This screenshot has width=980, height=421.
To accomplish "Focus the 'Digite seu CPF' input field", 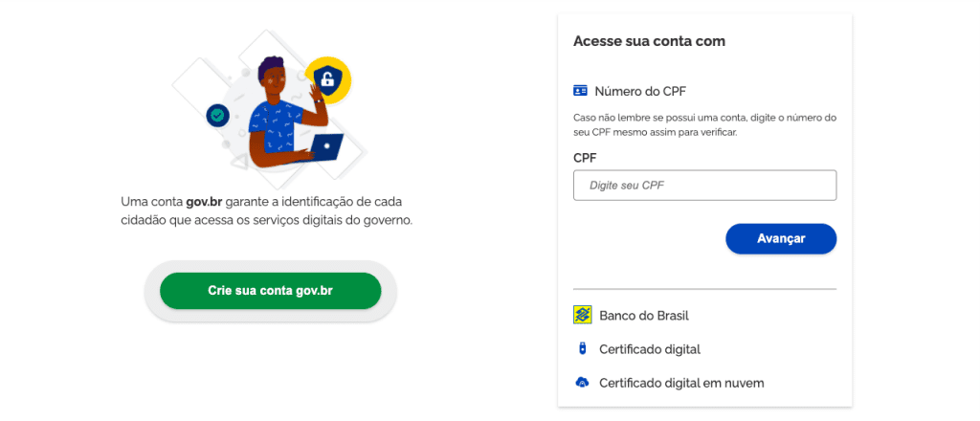I will pyautogui.click(x=704, y=185).
